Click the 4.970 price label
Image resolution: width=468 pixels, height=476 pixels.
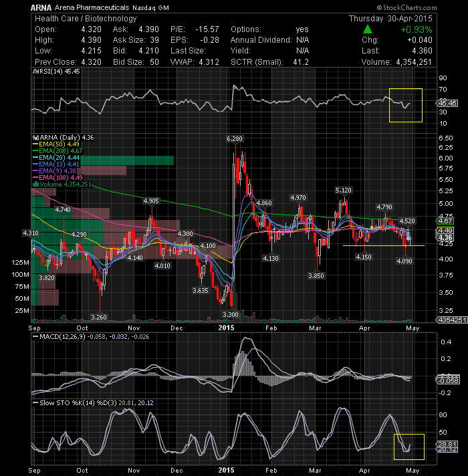[298, 198]
